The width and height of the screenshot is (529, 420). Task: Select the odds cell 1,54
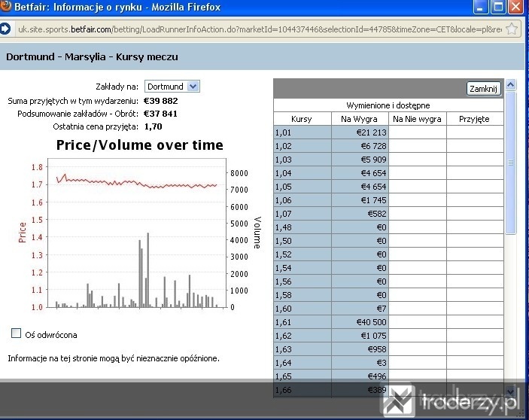(303, 268)
